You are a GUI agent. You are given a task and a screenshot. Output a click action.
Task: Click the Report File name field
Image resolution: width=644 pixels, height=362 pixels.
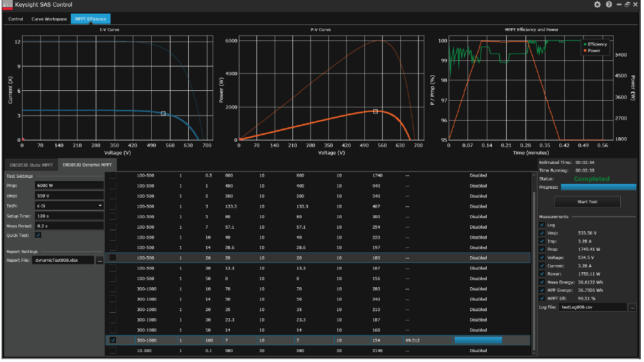(x=63, y=261)
